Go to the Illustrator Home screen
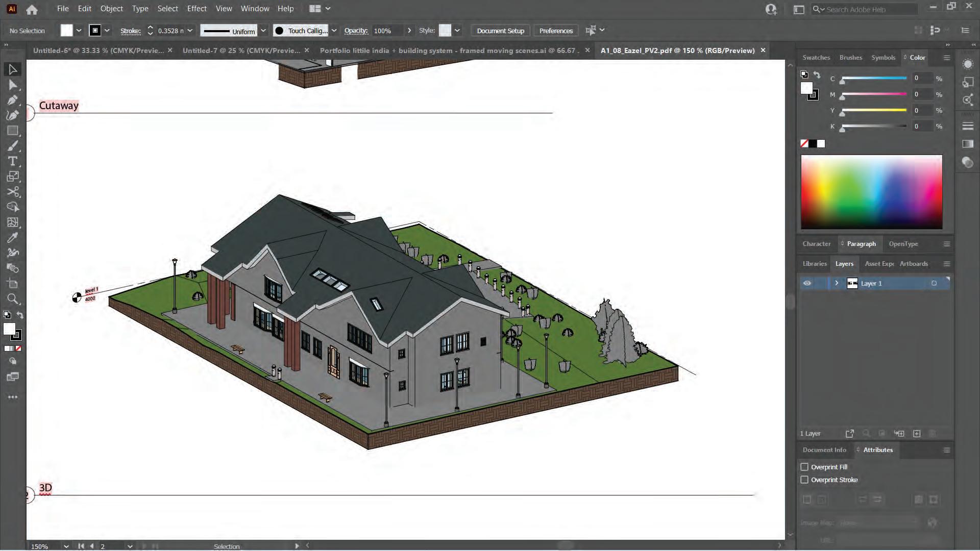This screenshot has width=980, height=551. (32, 9)
